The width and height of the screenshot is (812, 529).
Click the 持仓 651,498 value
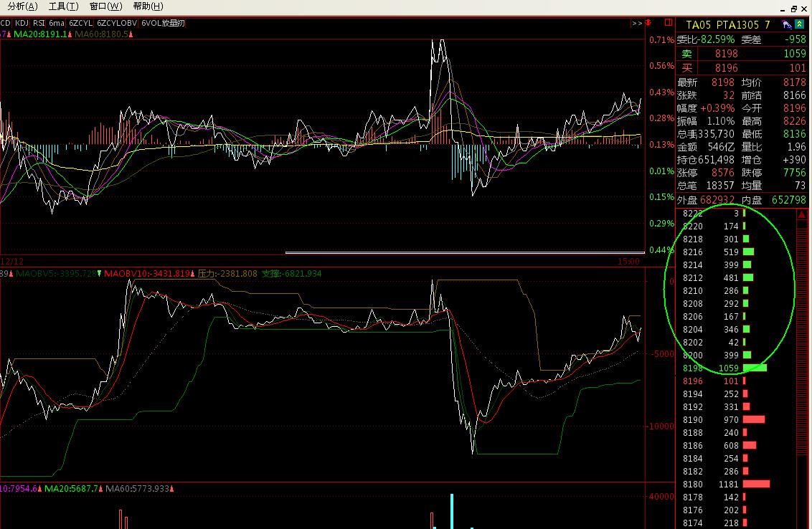pos(716,160)
